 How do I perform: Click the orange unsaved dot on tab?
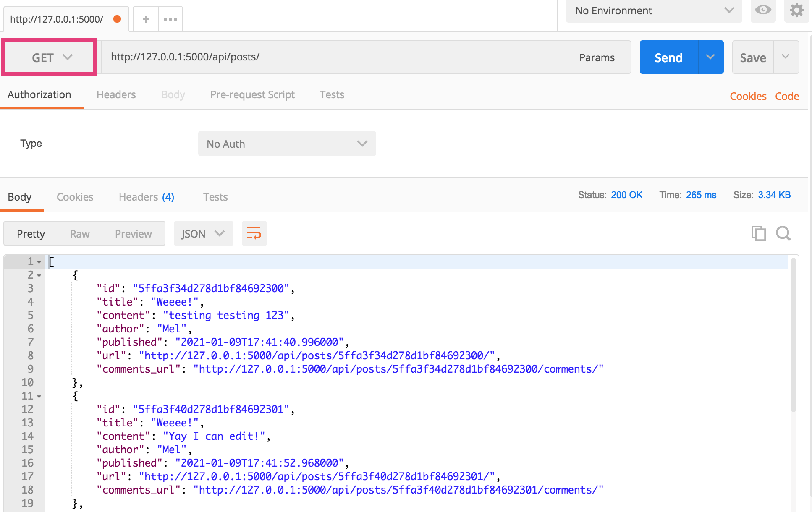point(118,19)
